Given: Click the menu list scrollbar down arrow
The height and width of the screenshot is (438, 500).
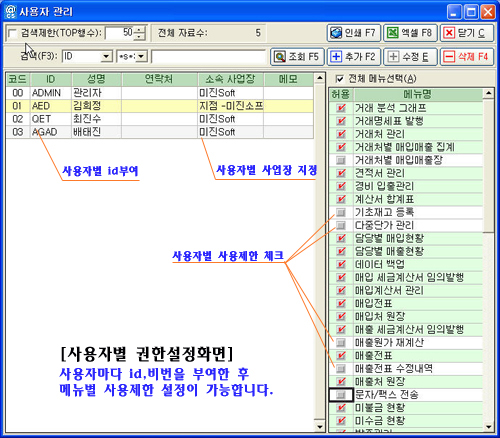Looking at the screenshot, I should click(489, 426).
